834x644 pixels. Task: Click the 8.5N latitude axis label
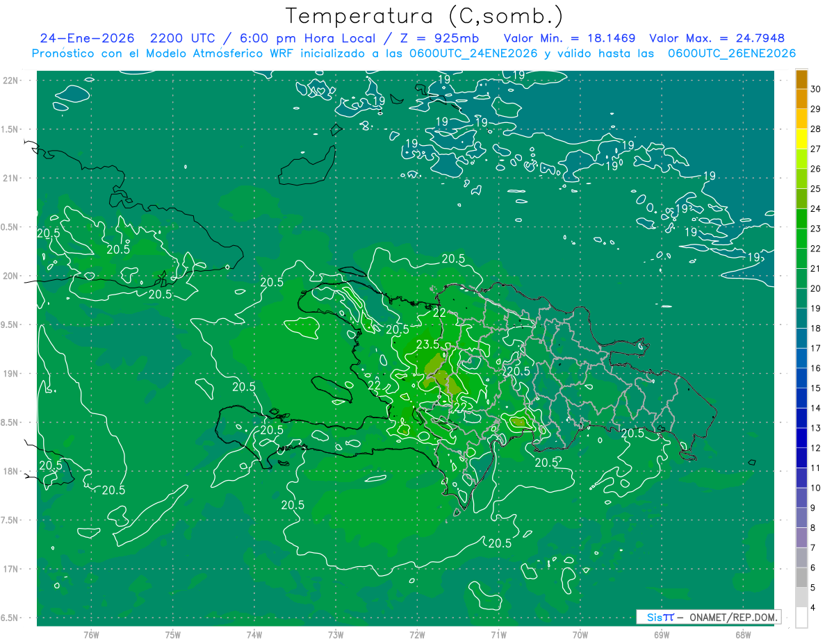pyautogui.click(x=10, y=422)
